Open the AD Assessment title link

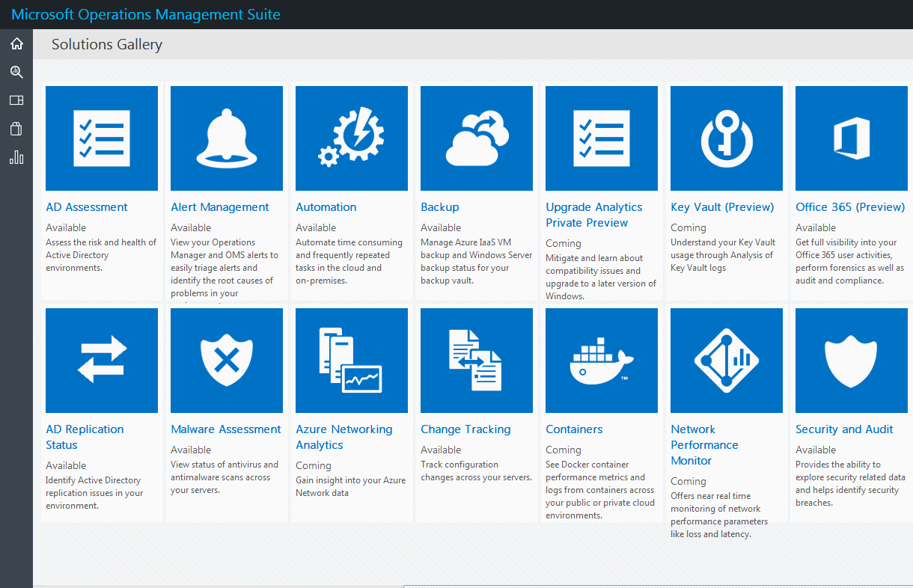pos(87,207)
